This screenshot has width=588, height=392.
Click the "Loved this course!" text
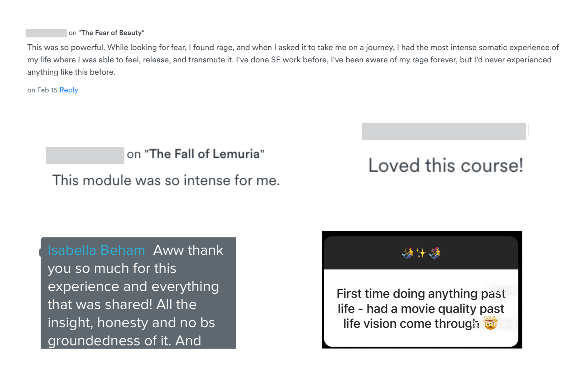(445, 165)
